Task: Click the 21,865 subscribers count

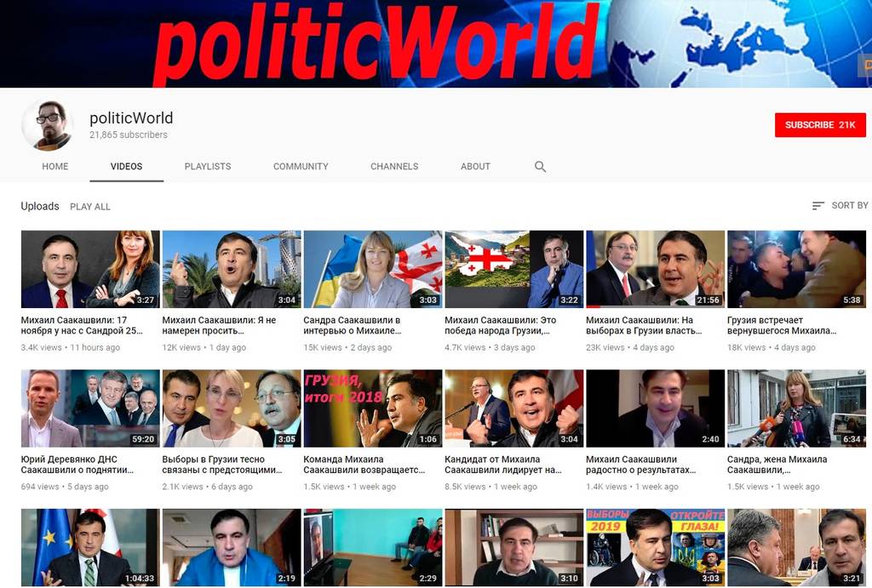Action: (x=129, y=134)
